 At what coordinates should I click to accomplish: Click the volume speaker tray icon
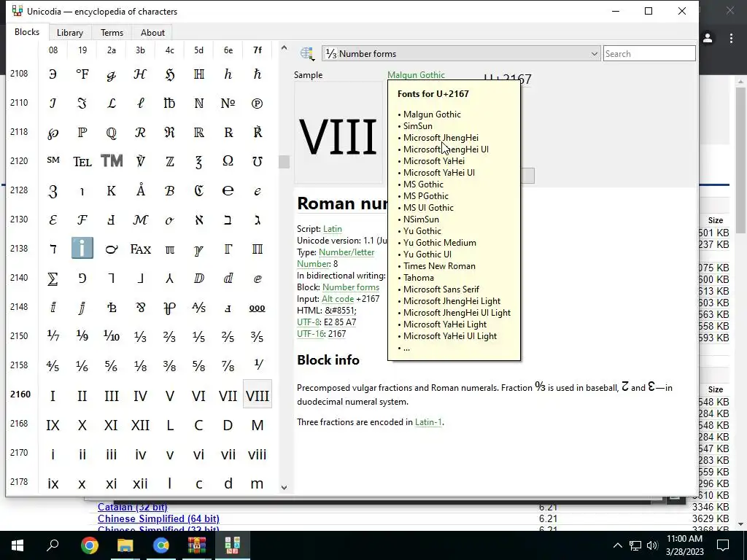(x=652, y=545)
